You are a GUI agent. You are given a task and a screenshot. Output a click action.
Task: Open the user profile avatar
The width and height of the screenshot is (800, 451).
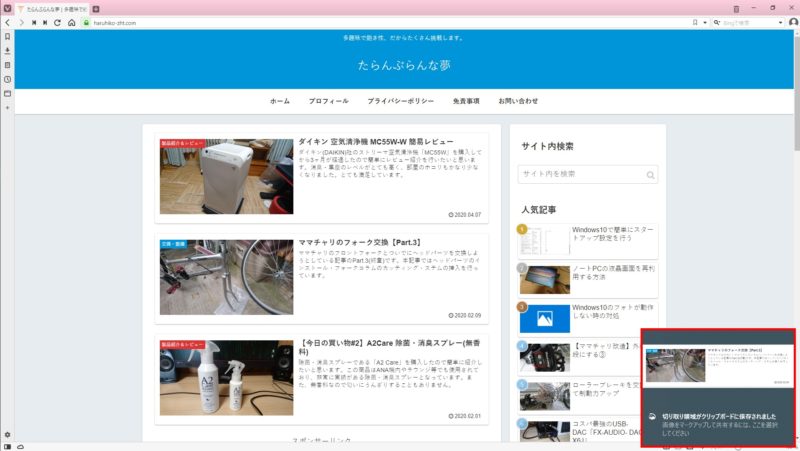(x=793, y=22)
